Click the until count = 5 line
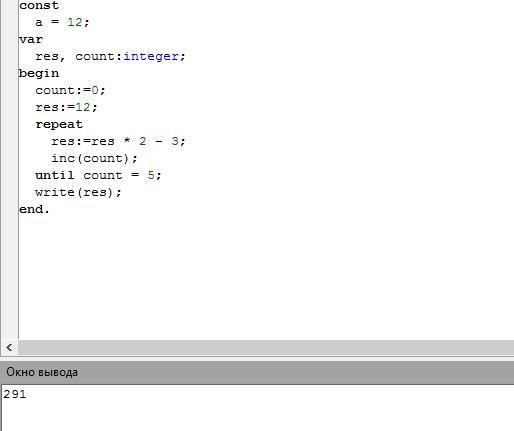514x431 pixels. point(98,175)
